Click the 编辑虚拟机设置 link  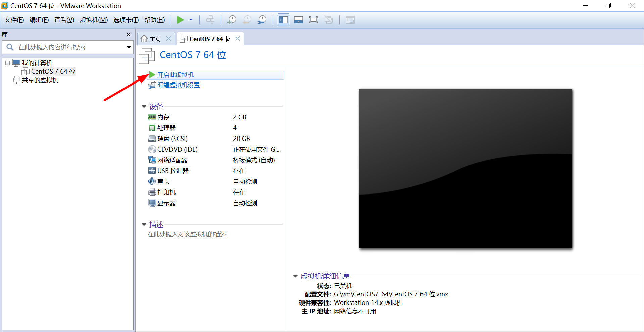(x=179, y=85)
